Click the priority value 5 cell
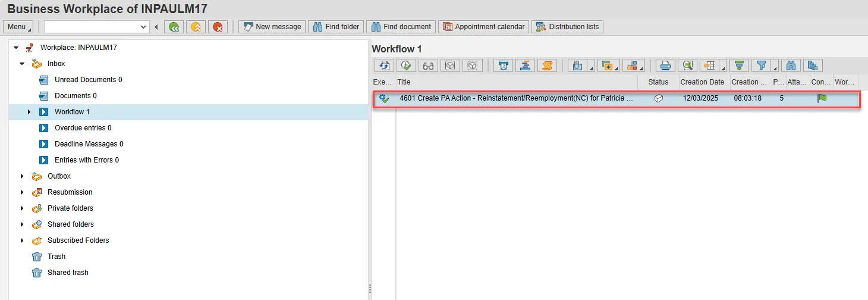This screenshot has height=300, width=868. (x=782, y=98)
